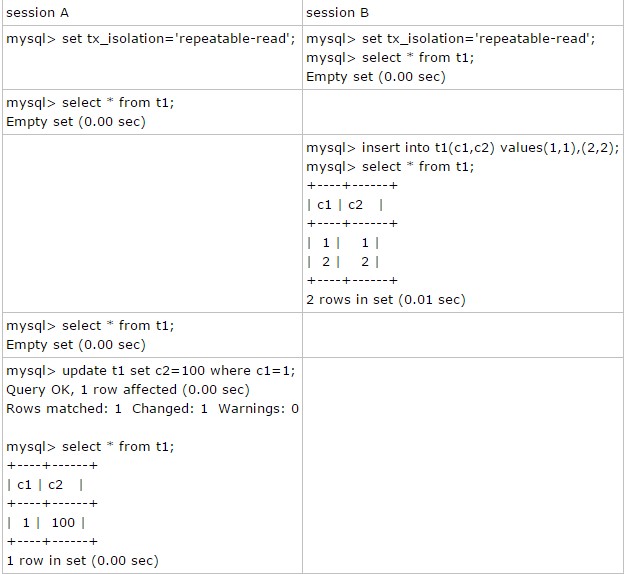
Task: Click session B's first select * from t1
Action: 390,57
